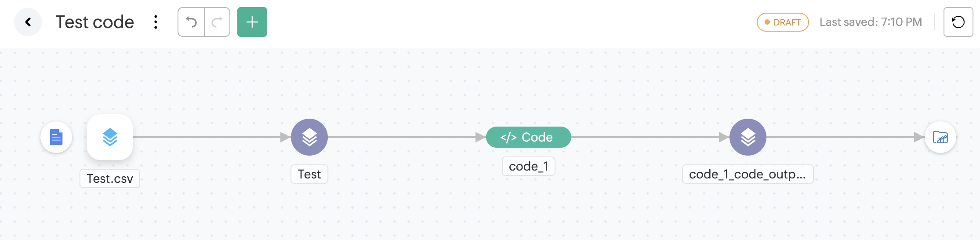Click the green plus add button

coord(252,22)
